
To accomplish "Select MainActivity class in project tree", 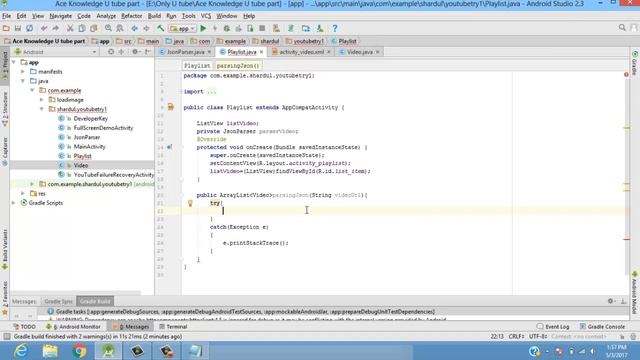I will coord(89,147).
